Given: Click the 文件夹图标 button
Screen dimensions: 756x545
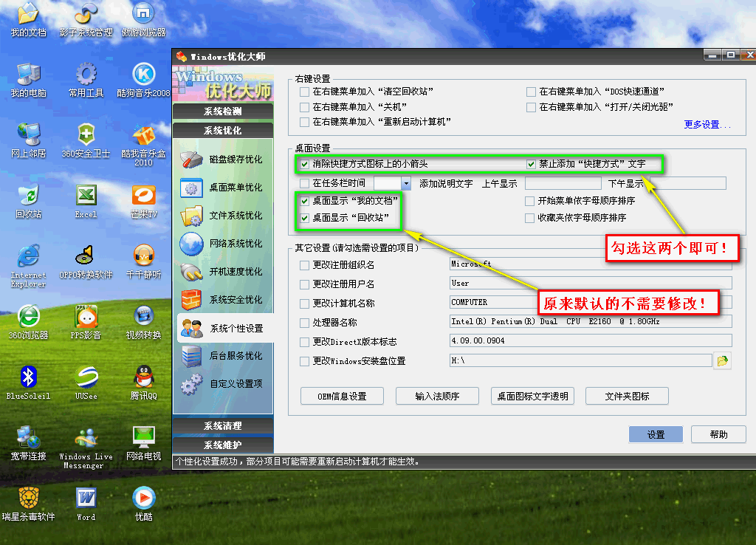Looking at the screenshot, I should 627,396.
